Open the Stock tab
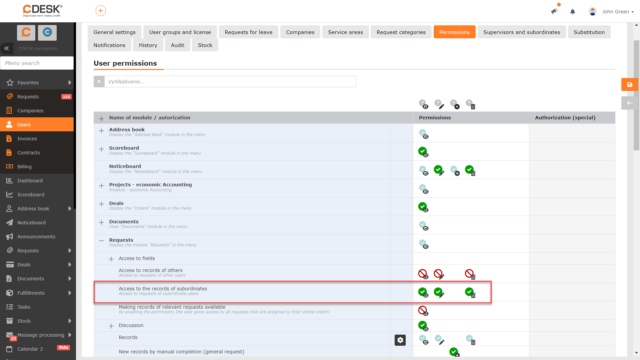The height and width of the screenshot is (360, 640). tap(205, 45)
